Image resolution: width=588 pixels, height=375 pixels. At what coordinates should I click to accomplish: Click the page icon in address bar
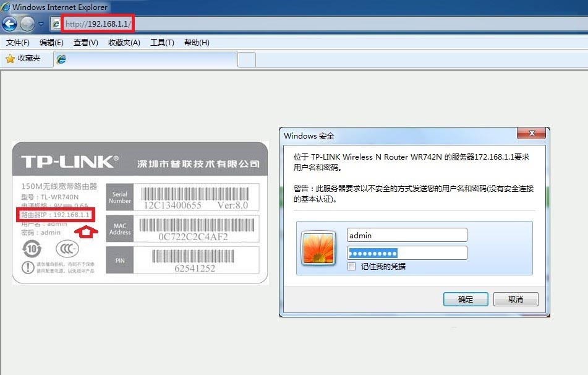click(56, 24)
